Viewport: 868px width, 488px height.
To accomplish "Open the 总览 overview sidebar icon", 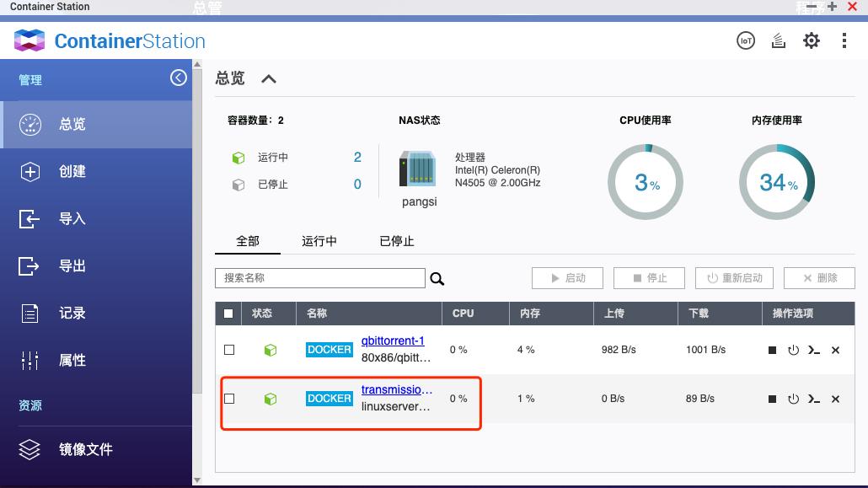I will [72, 124].
